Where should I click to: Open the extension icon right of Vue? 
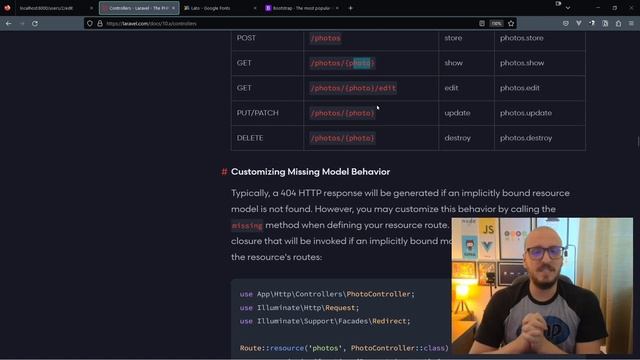(592, 24)
